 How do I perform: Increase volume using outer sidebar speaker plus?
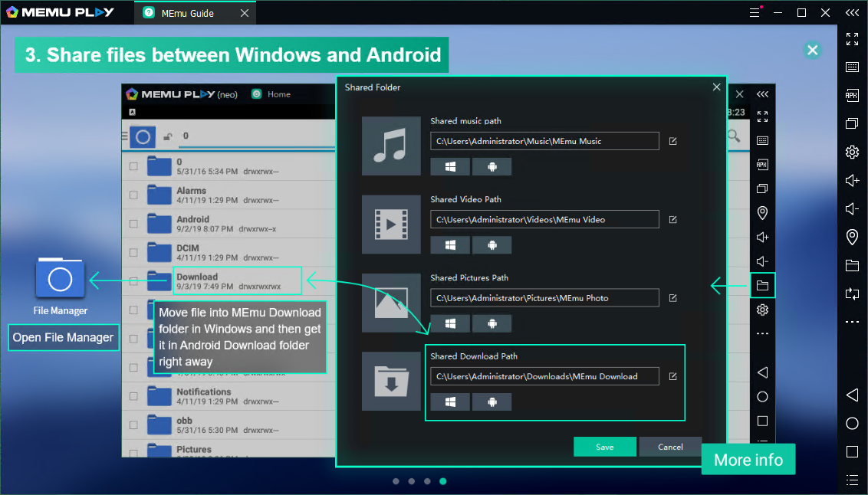(x=852, y=180)
